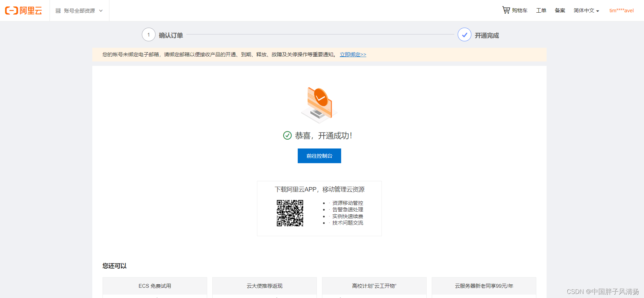Click the step 1 circle for 确认订单
Viewport: 644px width, 298px height.
(x=149, y=34)
